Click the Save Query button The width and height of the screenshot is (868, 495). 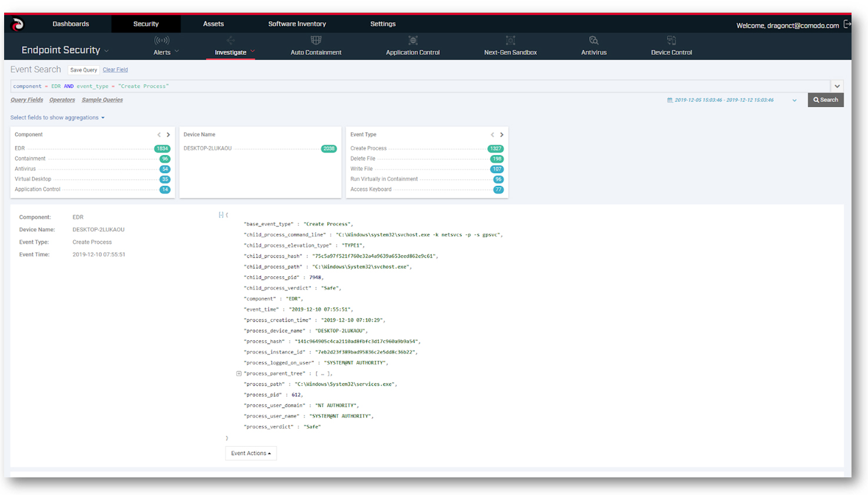click(x=84, y=70)
